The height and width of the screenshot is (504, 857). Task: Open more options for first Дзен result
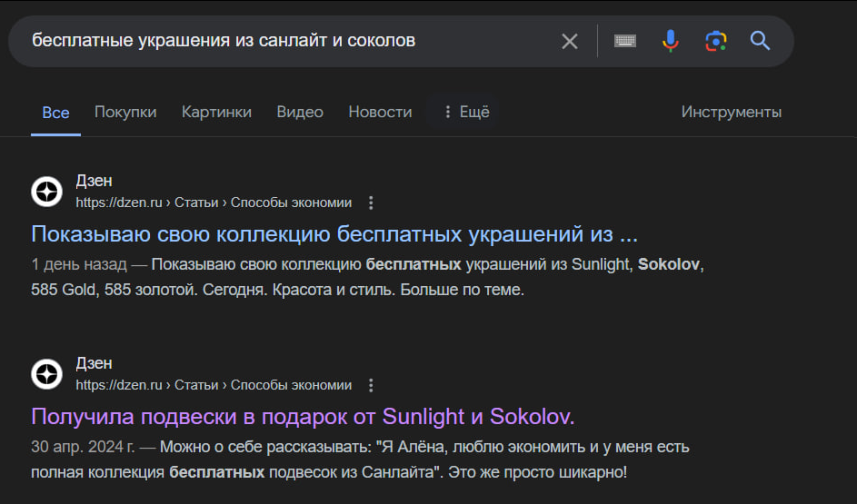click(371, 203)
